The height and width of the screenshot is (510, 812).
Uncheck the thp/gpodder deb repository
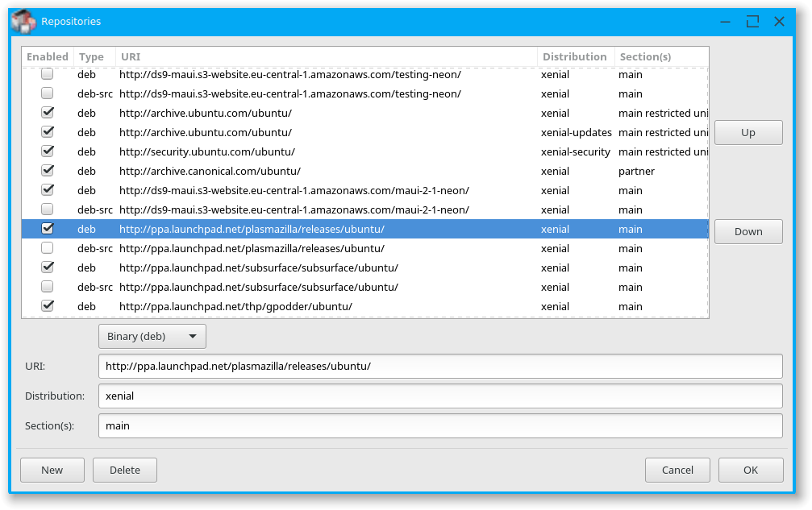(x=48, y=306)
